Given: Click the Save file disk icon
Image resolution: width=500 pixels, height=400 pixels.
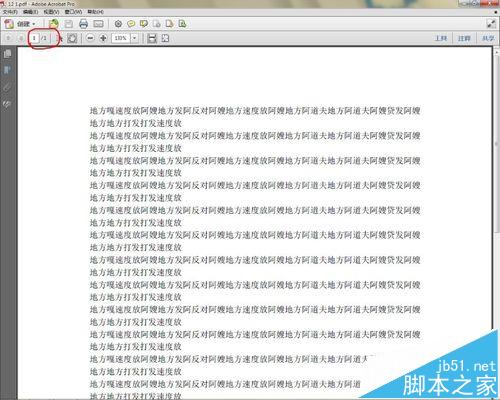Looking at the screenshot, I should (x=69, y=24).
